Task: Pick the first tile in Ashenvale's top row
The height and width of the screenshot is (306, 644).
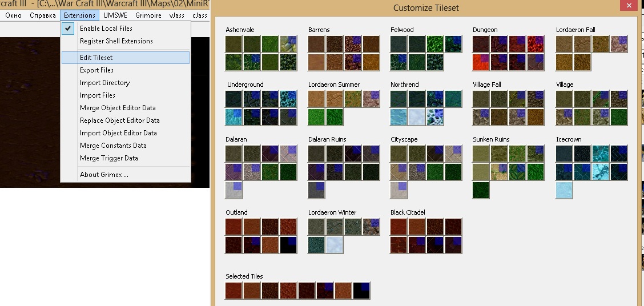Action: pyautogui.click(x=234, y=44)
